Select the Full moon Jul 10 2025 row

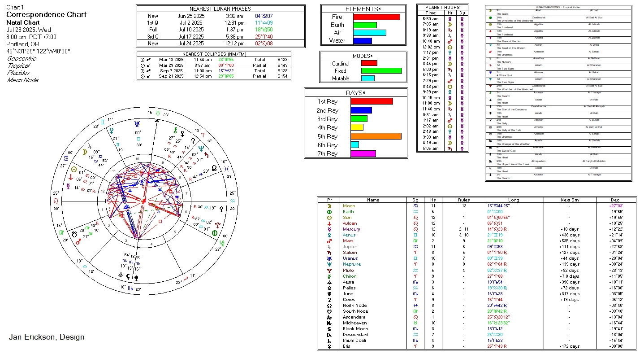220,30
